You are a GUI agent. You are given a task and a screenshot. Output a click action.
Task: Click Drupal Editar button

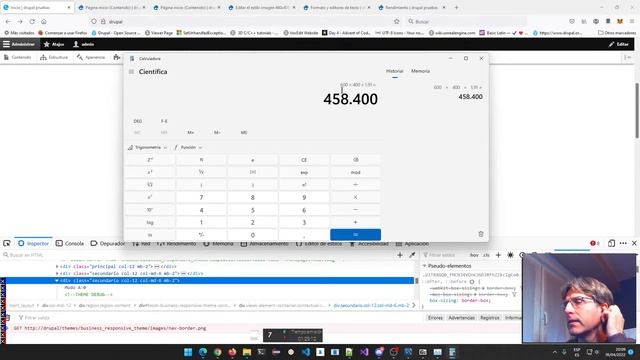[x=619, y=44]
